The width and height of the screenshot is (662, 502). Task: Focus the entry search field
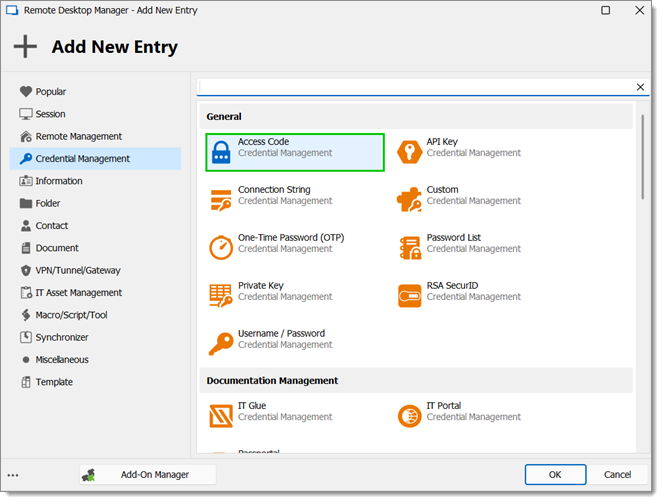(415, 87)
